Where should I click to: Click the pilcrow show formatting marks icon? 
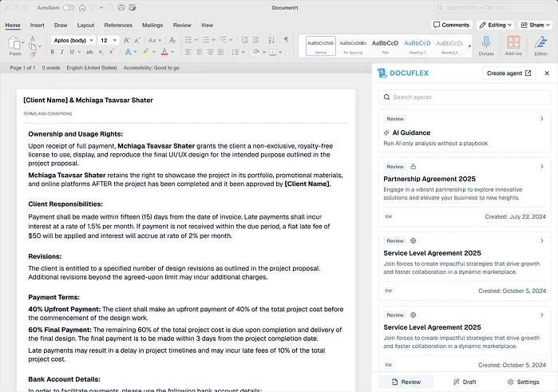point(286,40)
